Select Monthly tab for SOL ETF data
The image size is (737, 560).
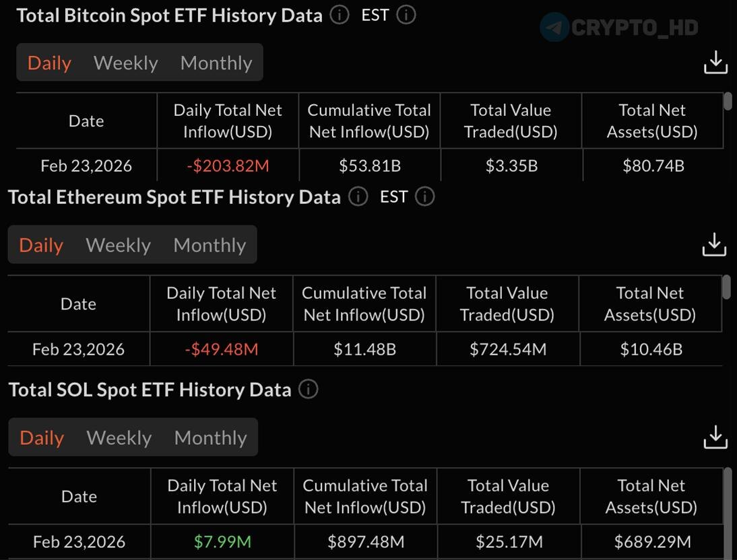point(210,438)
